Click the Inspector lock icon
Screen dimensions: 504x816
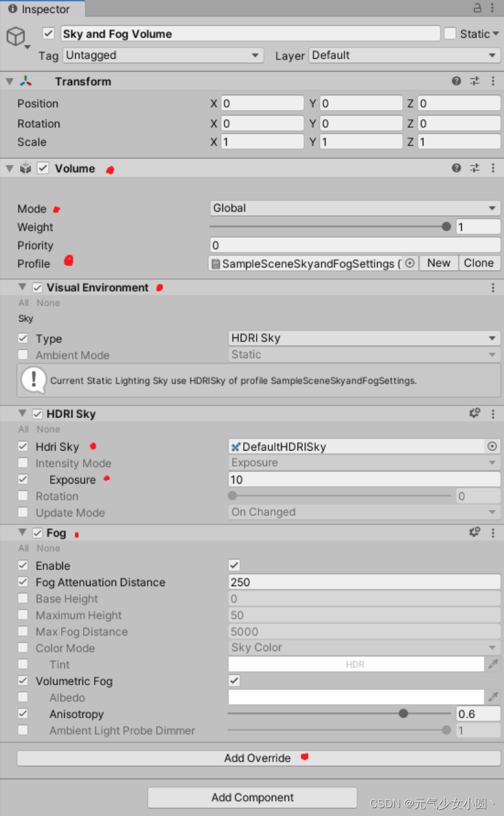pos(478,8)
